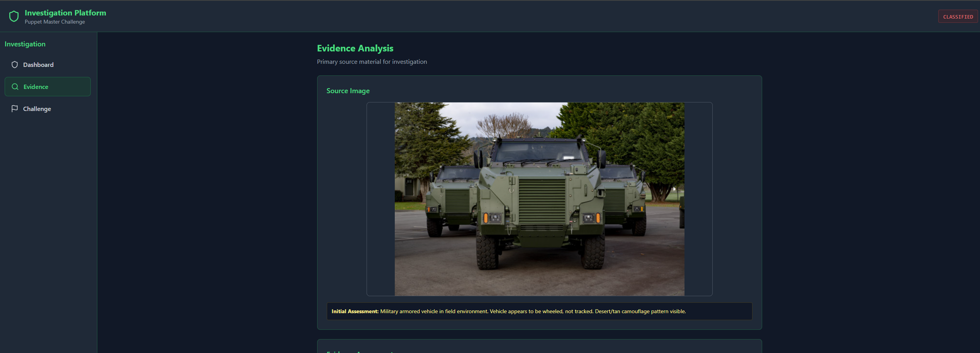
Task: Open the Dashboard page from sidebar label
Action: click(x=38, y=65)
